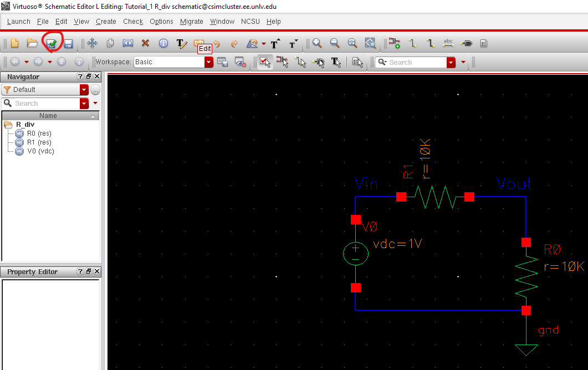Click the Create Pin icon
588x370 pixels.
467,43
